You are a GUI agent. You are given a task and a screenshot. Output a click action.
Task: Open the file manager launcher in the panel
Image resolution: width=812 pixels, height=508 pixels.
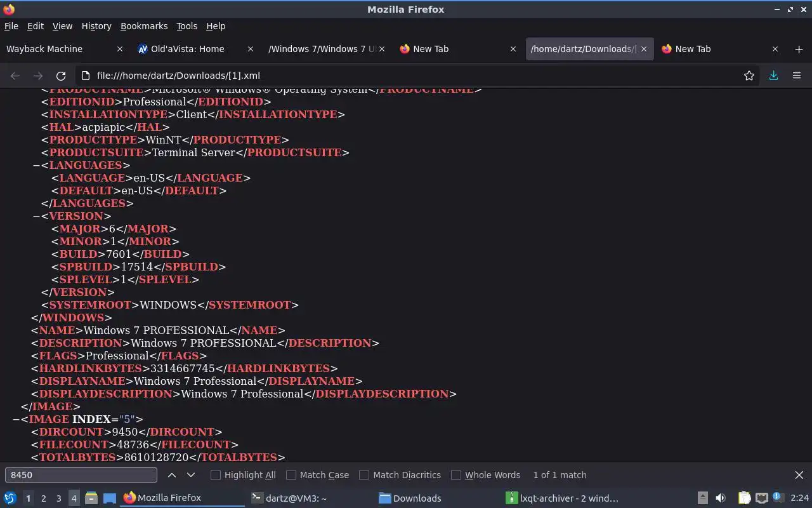91,498
